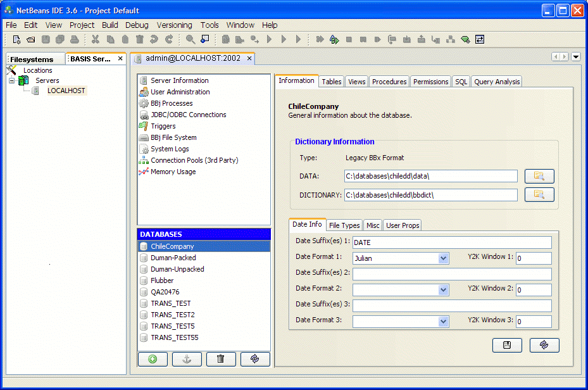Image resolution: width=588 pixels, height=390 pixels.
Task: Select LOCALHOST in the server tree
Action: pyautogui.click(x=66, y=91)
